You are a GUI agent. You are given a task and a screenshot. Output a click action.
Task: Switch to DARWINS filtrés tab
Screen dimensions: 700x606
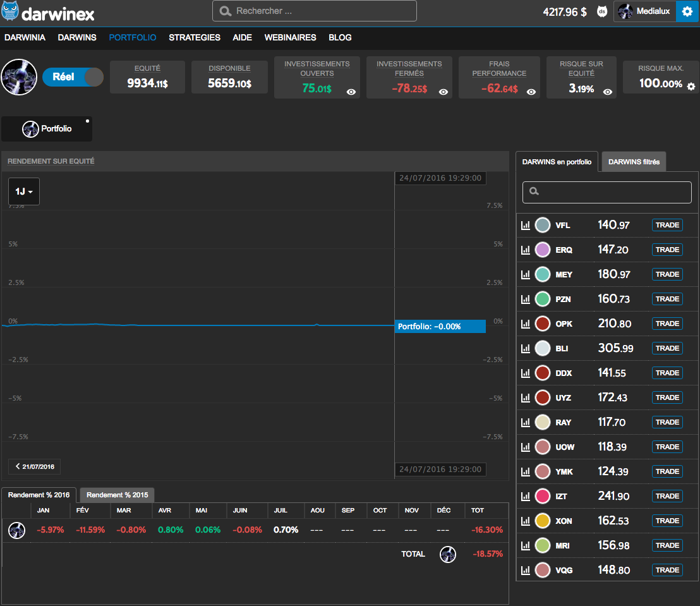click(634, 162)
